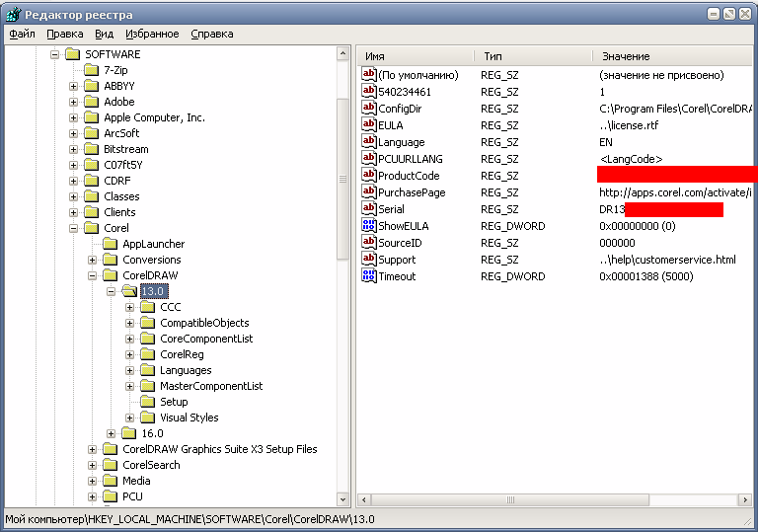Expand the ABBYY key
The image size is (758, 532).
73,87
